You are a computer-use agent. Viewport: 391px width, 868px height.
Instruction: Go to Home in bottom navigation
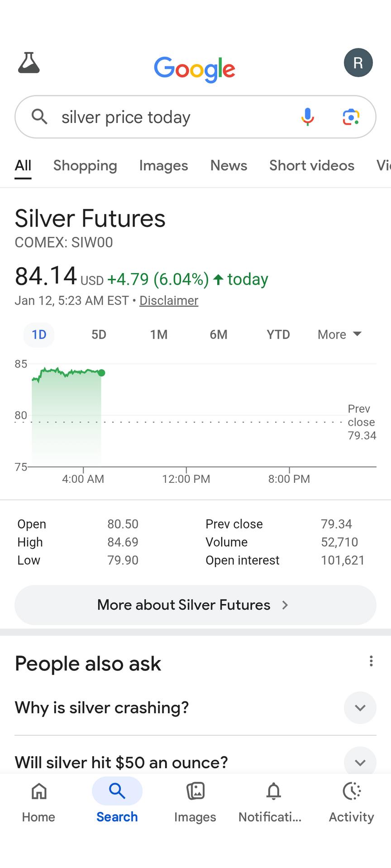(x=39, y=801)
